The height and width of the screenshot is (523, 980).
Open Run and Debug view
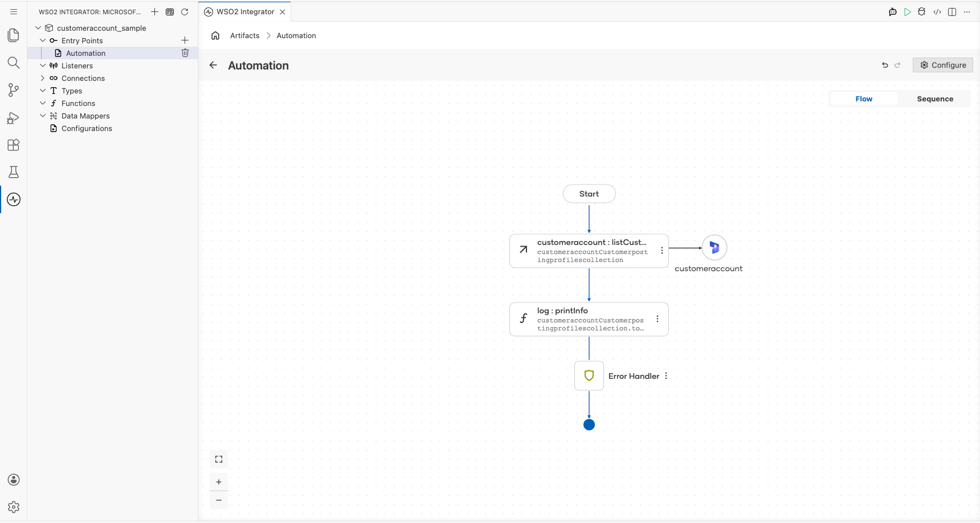[x=14, y=117]
